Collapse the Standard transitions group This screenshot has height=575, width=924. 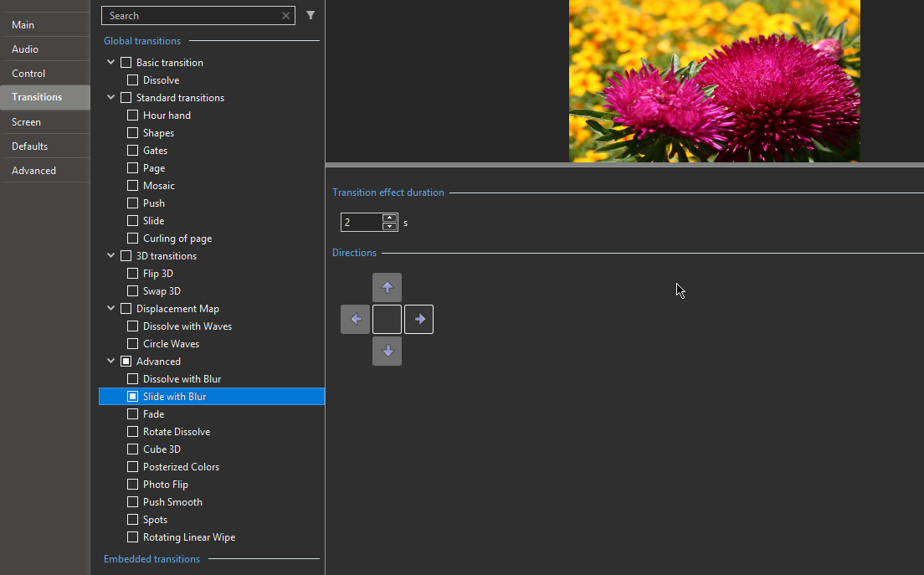coord(110,98)
